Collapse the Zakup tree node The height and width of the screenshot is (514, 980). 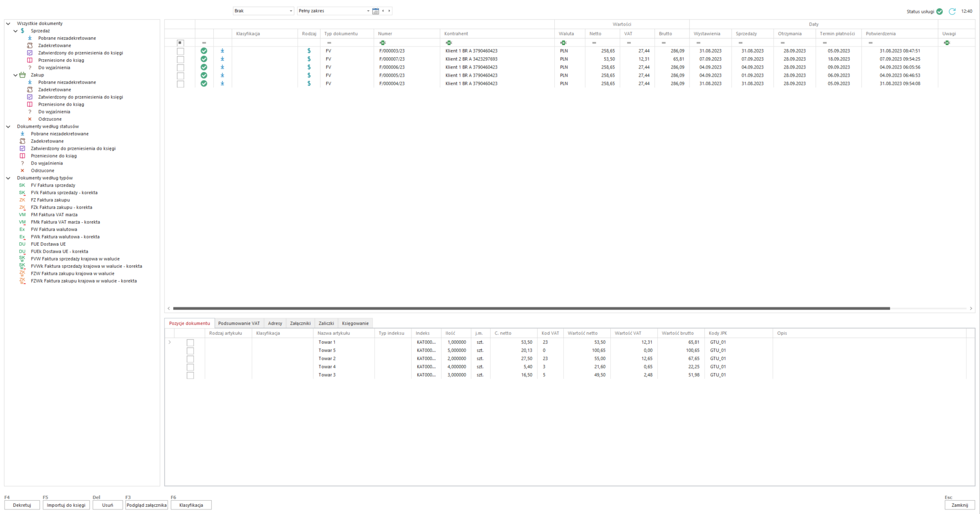point(15,75)
